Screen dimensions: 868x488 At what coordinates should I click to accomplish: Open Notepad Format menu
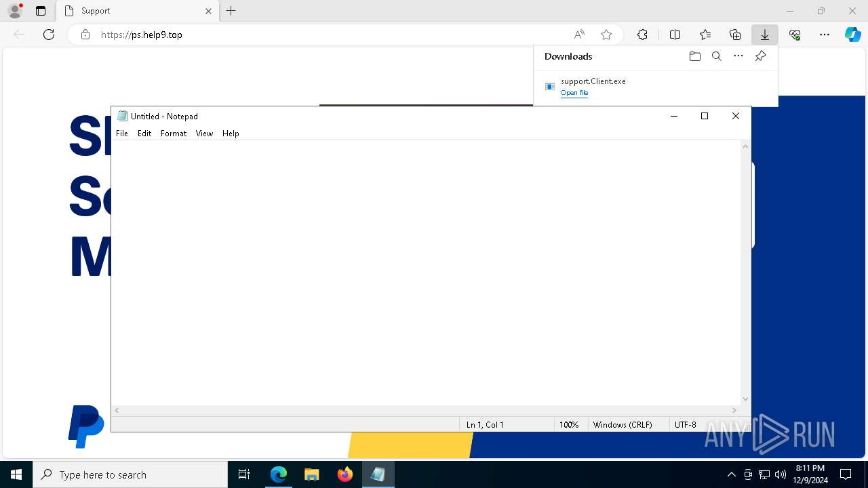click(174, 134)
